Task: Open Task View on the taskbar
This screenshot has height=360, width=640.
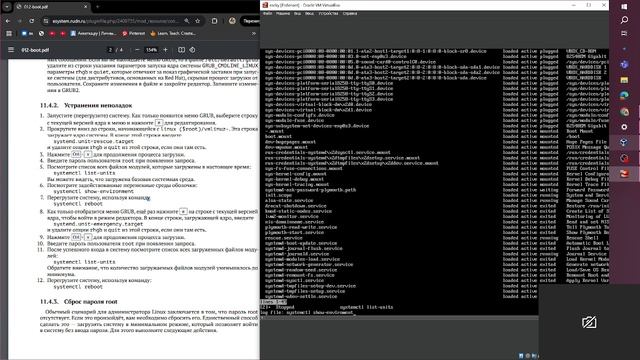Action: pos(624,33)
